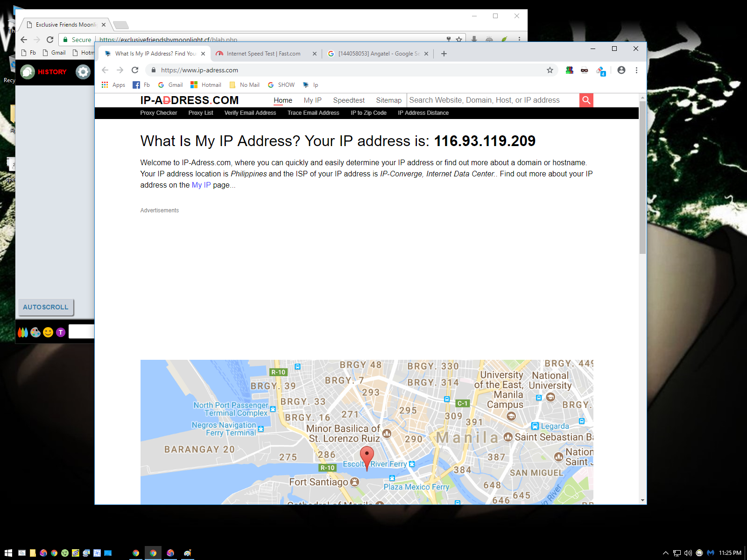Close the Fast.com speed test tab

315,54
